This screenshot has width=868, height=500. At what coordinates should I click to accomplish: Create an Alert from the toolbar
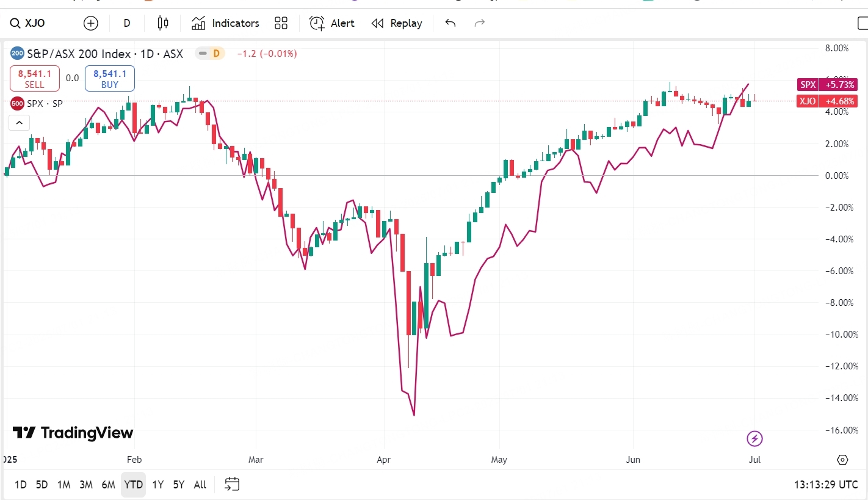point(331,23)
